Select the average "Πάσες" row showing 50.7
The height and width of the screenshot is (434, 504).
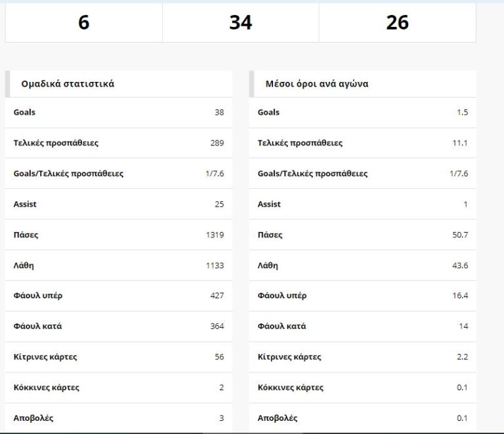click(x=362, y=235)
